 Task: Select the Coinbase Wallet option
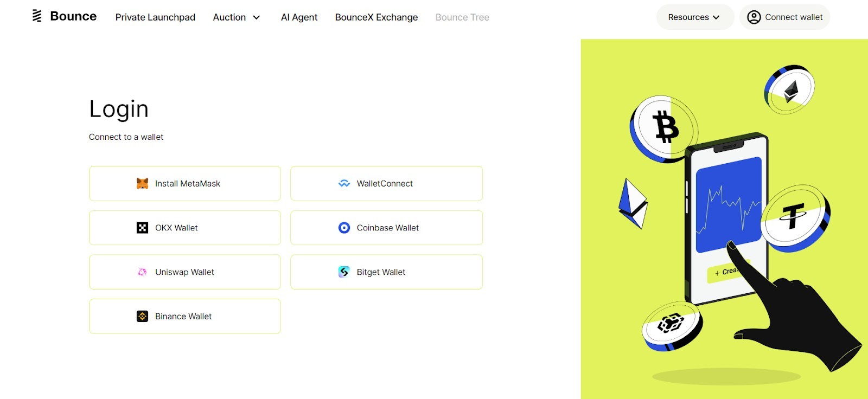point(386,228)
